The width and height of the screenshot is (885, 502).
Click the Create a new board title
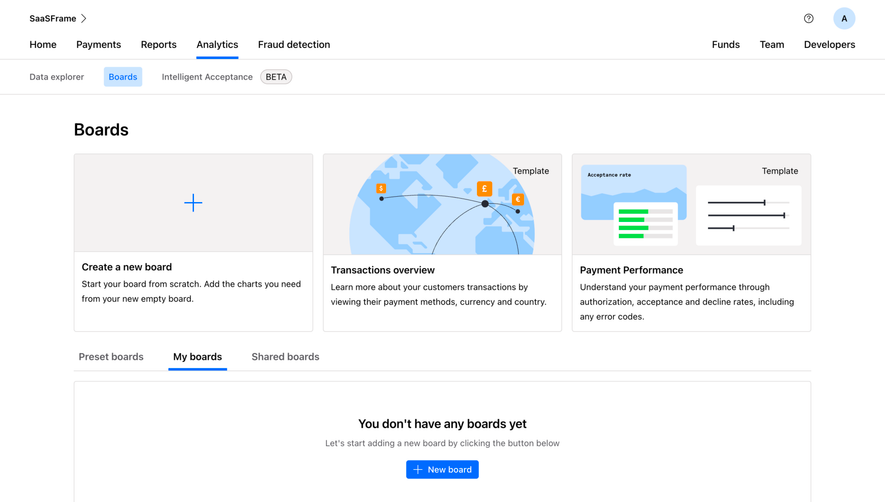(126, 267)
